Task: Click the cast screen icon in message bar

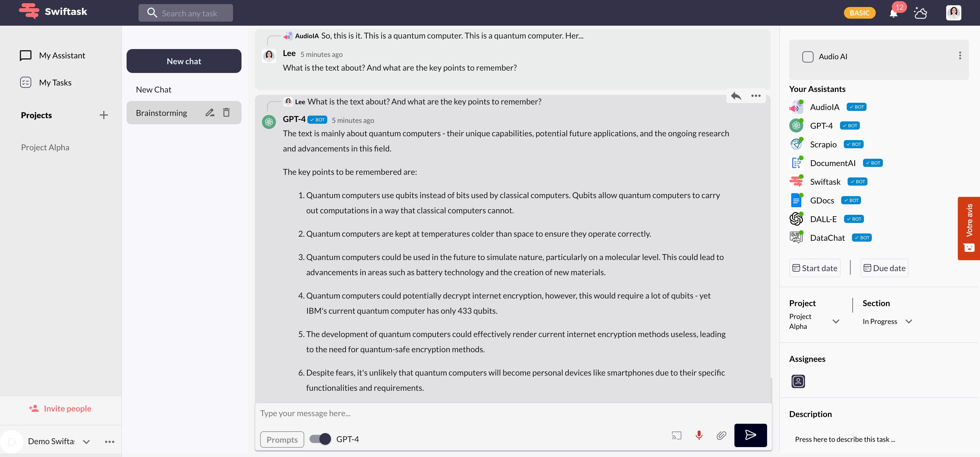Action: (676, 435)
